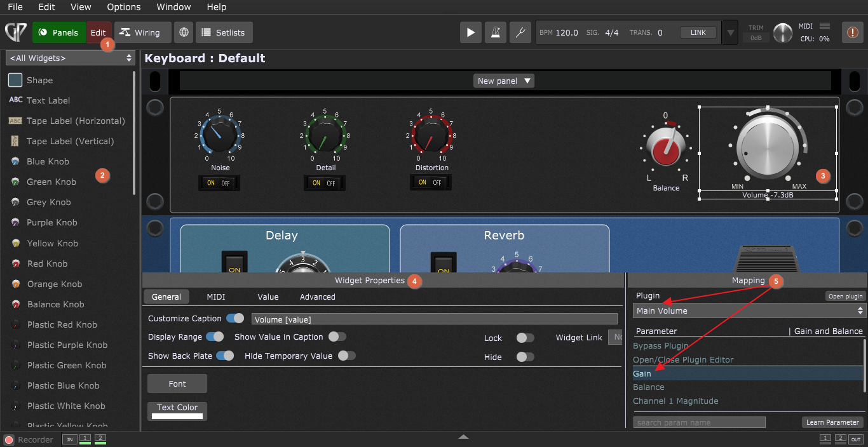This screenshot has width=868, height=447.
Task: Click the red alert panic icon
Action: click(x=851, y=32)
